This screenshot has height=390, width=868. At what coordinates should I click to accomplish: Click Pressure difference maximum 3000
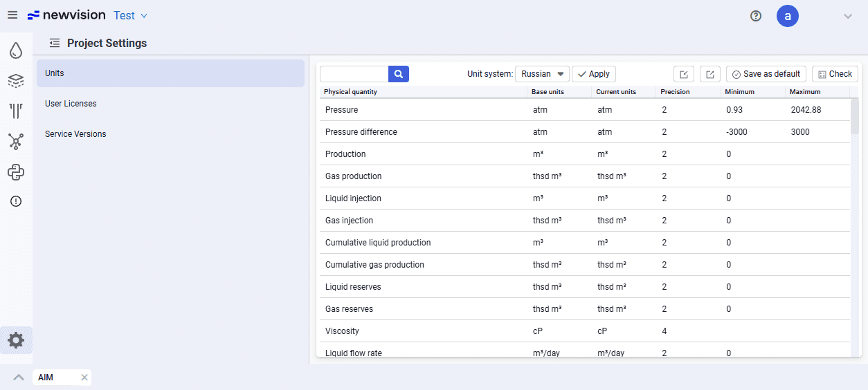[800, 132]
